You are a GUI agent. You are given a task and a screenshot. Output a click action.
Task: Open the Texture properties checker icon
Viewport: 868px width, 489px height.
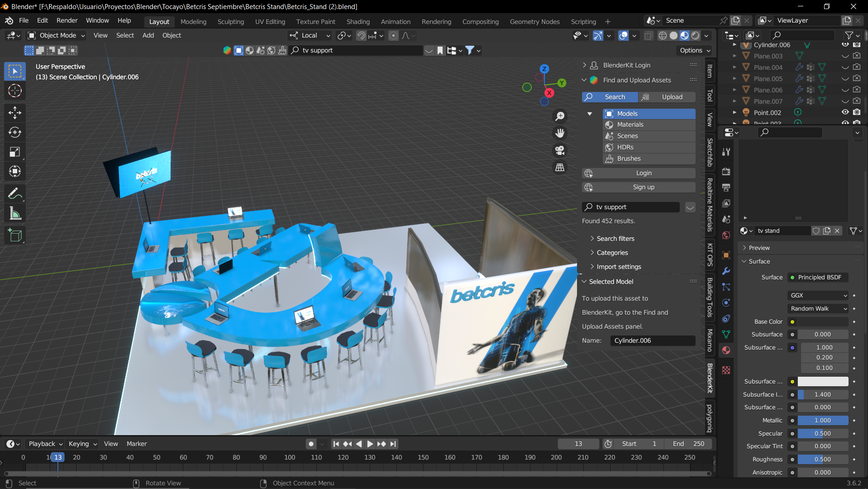[726, 370]
